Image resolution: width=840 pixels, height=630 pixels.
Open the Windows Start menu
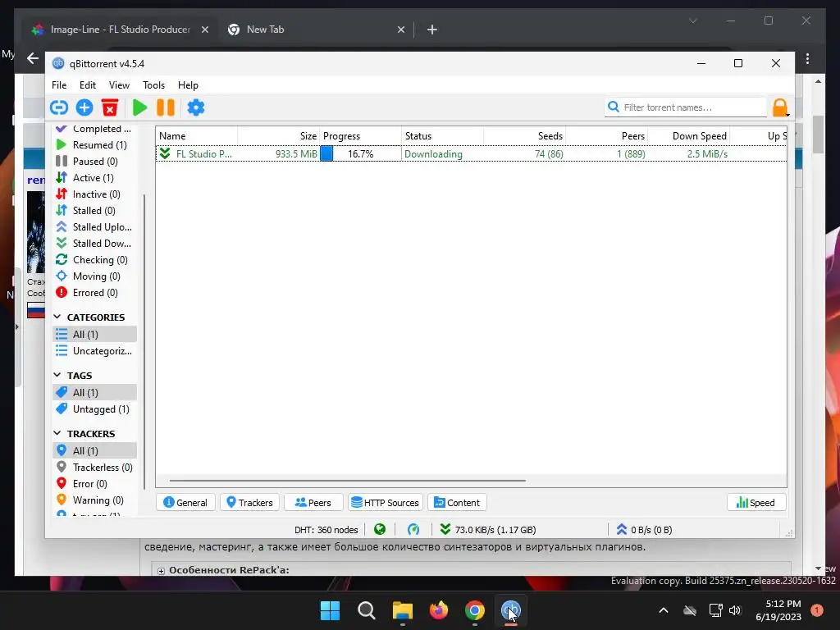click(x=330, y=610)
